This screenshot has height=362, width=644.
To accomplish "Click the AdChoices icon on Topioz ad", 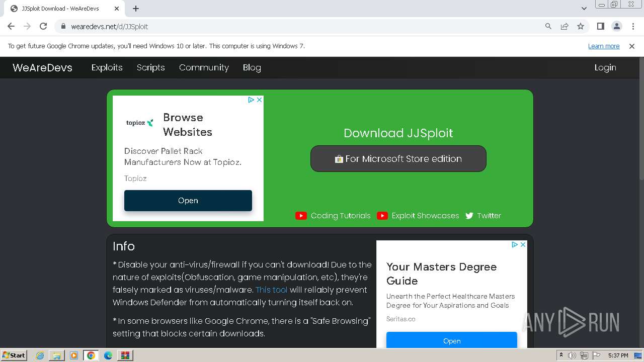I will click(251, 100).
